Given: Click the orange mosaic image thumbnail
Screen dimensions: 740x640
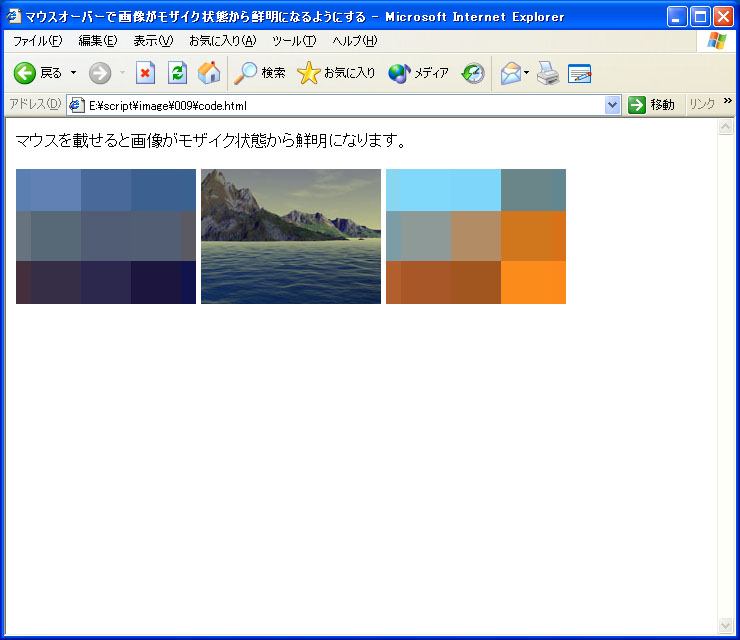Looking at the screenshot, I should coord(476,236).
